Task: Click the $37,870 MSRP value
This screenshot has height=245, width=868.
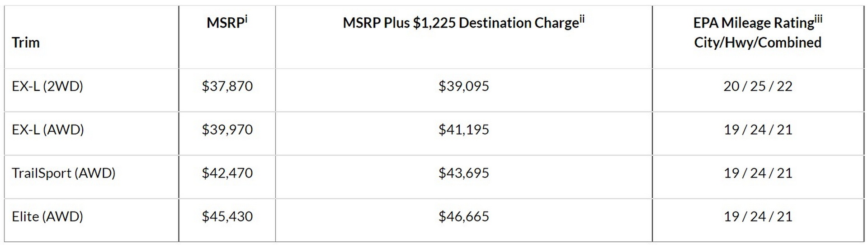Action: tap(227, 86)
